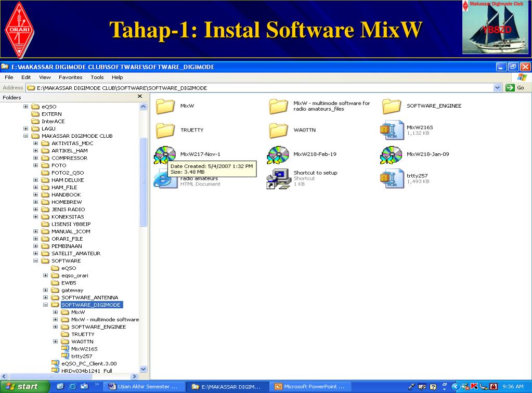Select HAM DELUXE folder in tree
Image resolution: width=532 pixels, height=393 pixels.
click(68, 180)
